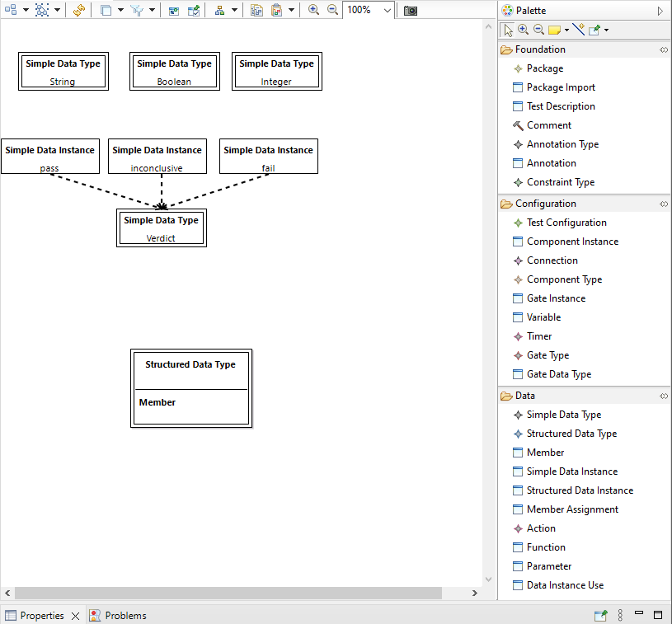Activate the Palette's Zoom In magnifier tool
Screen dimensions: 672x624
tap(523, 30)
